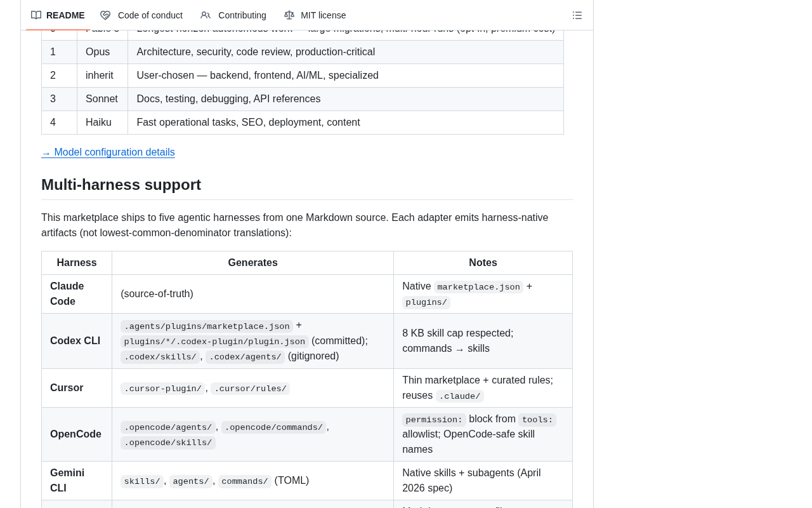Click the '.cursor-plugin/' code snippet

tap(163, 389)
